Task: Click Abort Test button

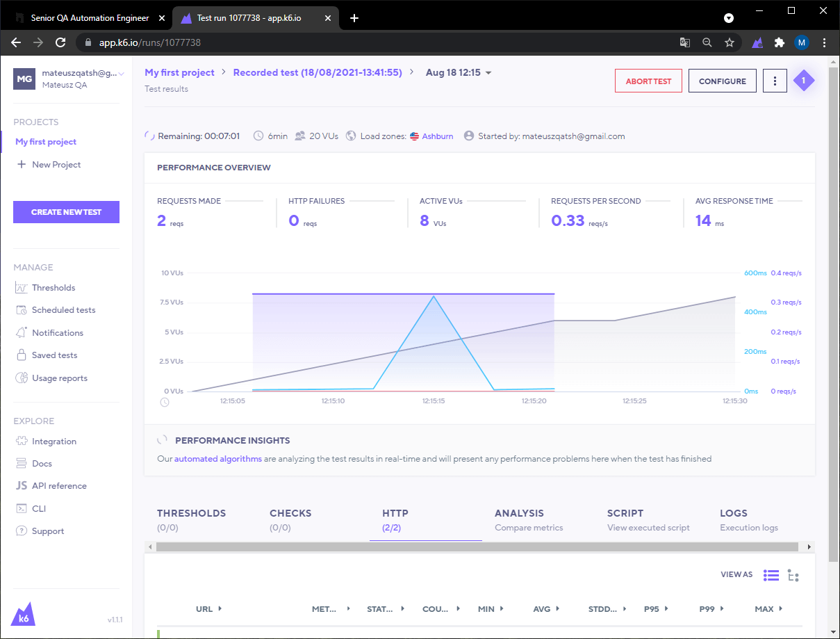Action: pyautogui.click(x=648, y=81)
